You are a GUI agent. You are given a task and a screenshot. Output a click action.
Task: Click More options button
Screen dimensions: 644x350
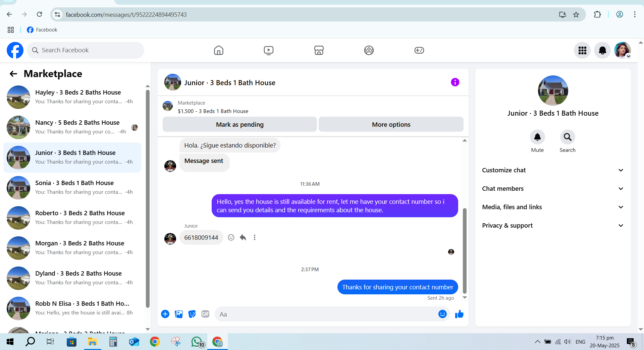coord(391,124)
